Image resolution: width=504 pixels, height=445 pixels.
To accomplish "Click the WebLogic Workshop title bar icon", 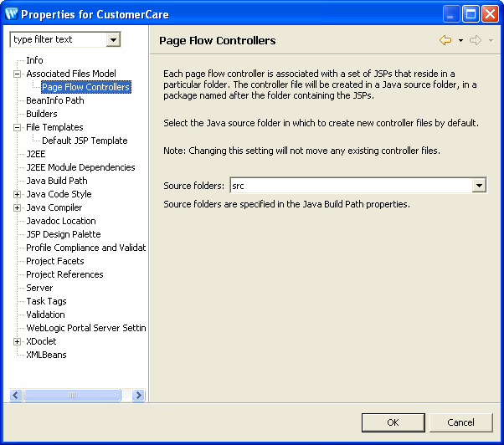I will coord(12,14).
